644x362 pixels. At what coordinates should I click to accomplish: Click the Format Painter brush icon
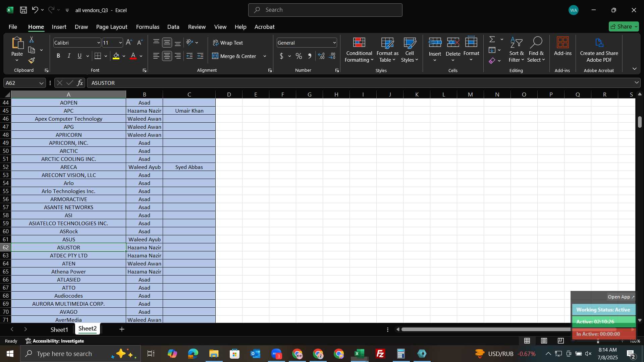(32, 61)
